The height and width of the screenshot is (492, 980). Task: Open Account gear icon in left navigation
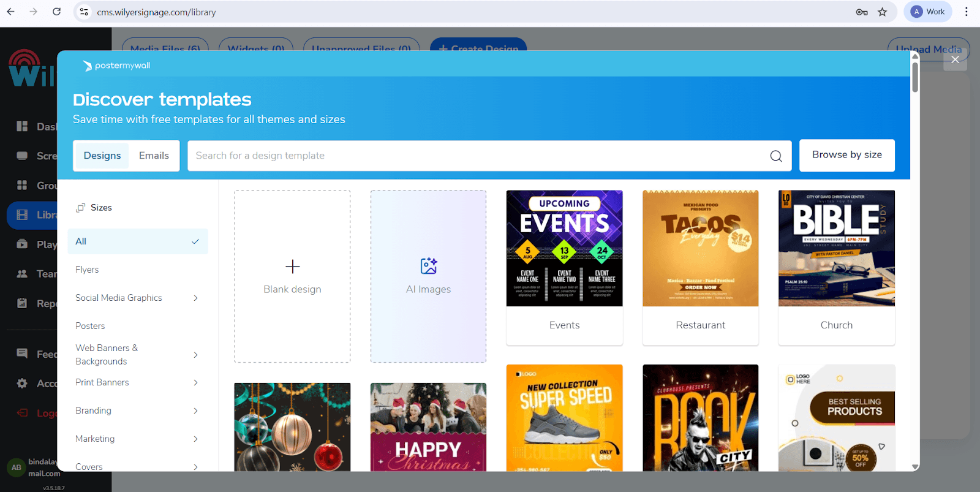(22, 383)
